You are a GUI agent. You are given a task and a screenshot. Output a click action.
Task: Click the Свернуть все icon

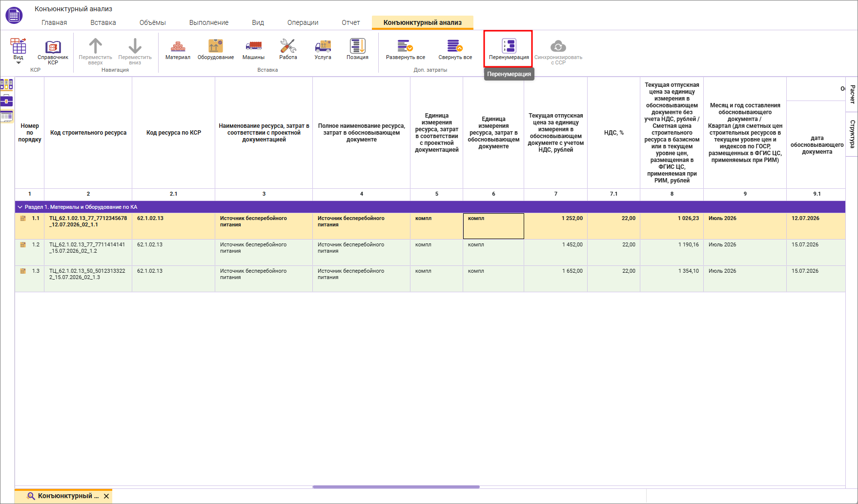pyautogui.click(x=455, y=46)
